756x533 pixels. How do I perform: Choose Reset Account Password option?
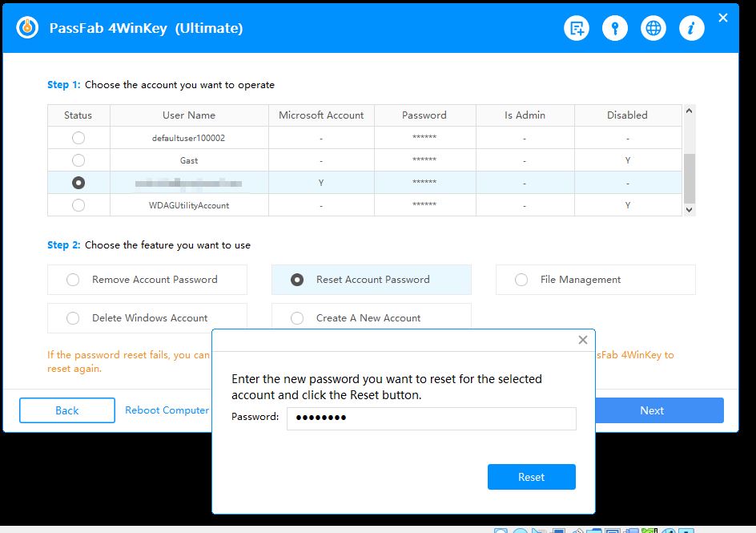point(372,280)
